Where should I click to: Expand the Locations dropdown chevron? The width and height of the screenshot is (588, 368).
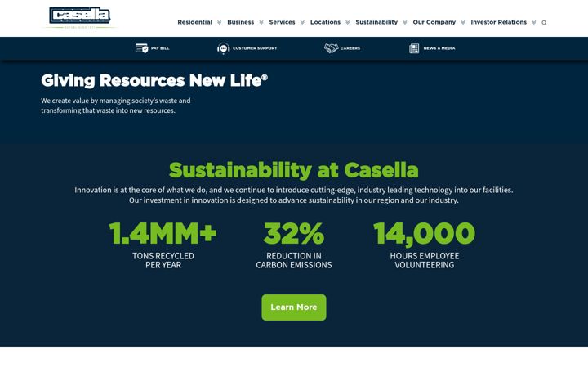click(x=348, y=23)
